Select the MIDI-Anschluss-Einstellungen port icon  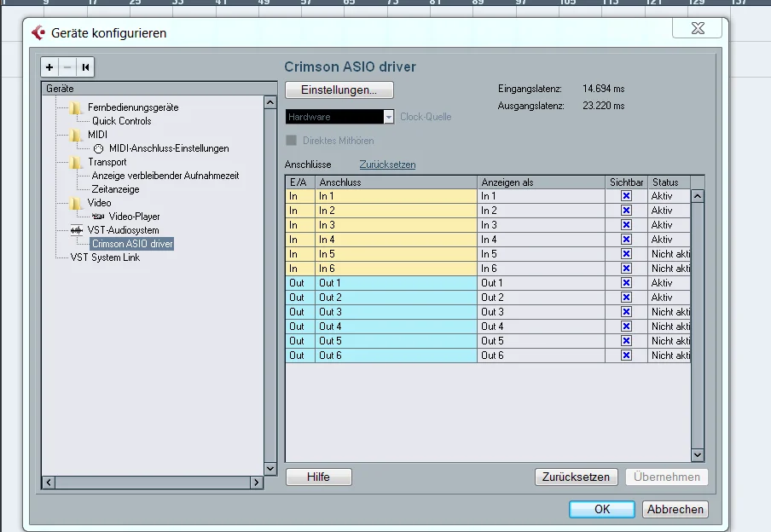pos(98,148)
